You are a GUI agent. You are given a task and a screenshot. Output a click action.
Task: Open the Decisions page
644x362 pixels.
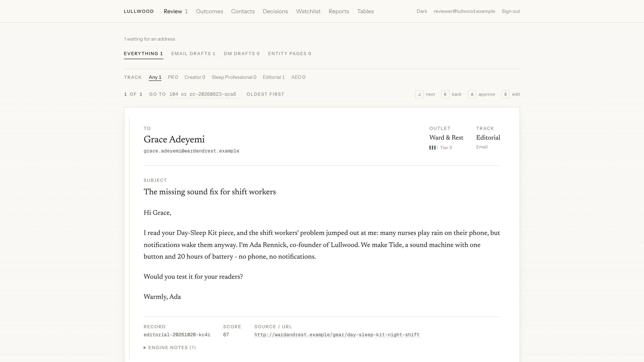pyautogui.click(x=275, y=11)
